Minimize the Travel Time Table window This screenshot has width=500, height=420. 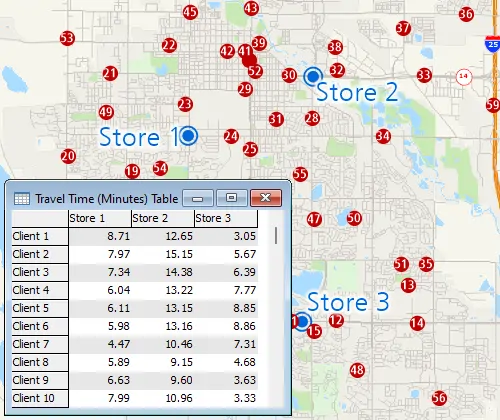tap(198, 198)
